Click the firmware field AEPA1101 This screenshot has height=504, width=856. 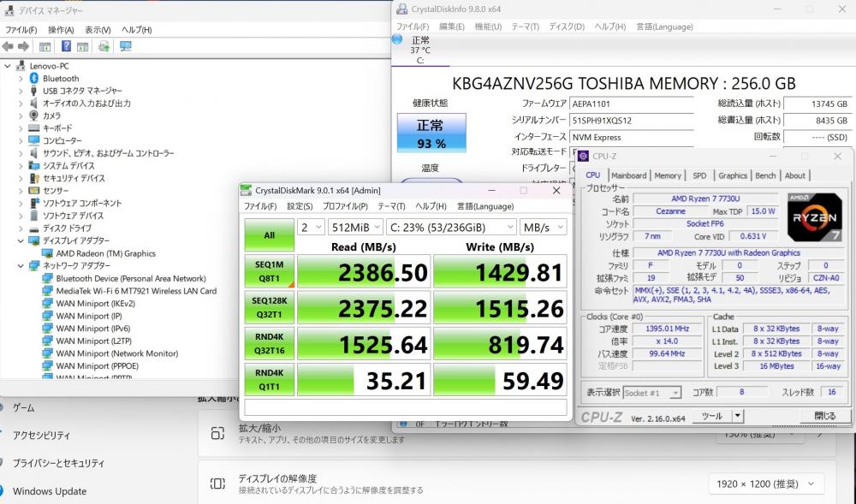pyautogui.click(x=631, y=104)
